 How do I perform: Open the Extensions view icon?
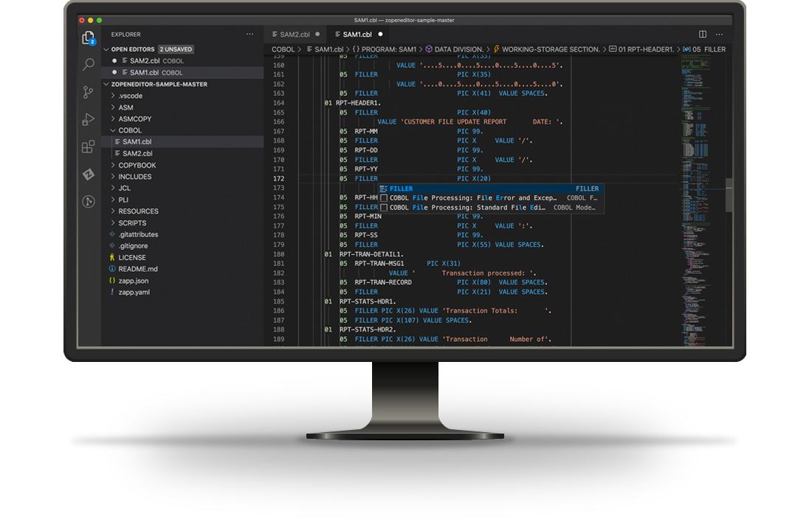click(88, 146)
